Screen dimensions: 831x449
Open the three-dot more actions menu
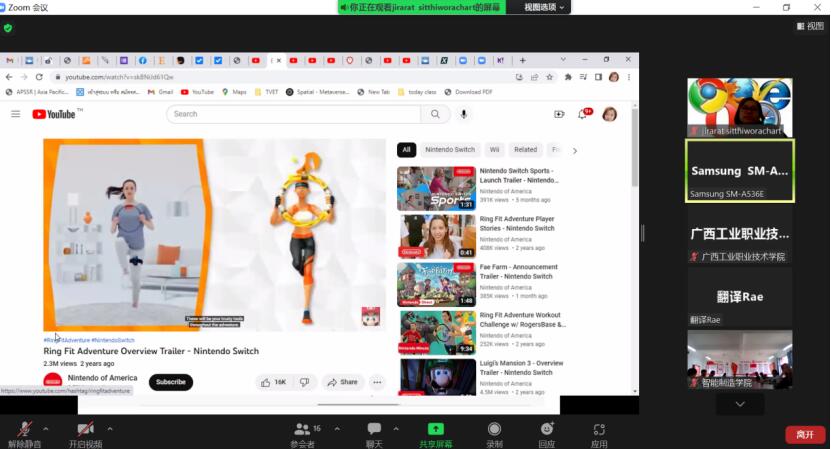(x=377, y=382)
